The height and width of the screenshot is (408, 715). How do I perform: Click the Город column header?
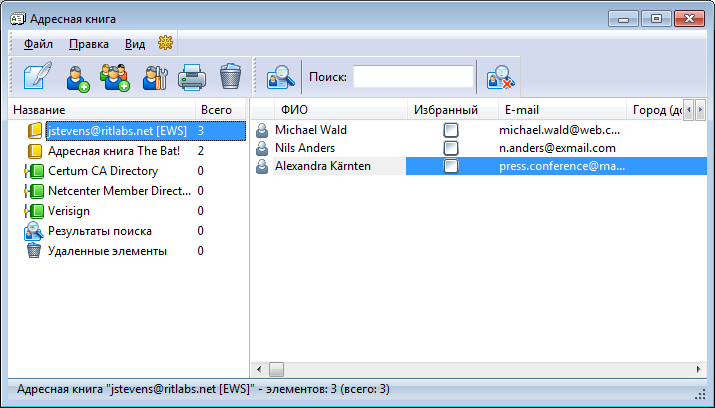[654, 110]
